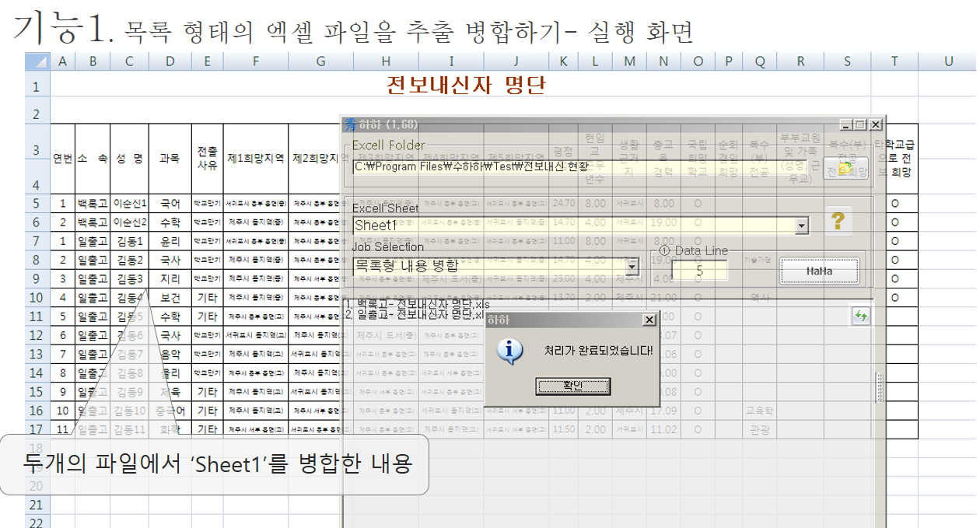The height and width of the screenshot is (528, 980).
Task: Select file 백록고- 전보내신자 명단.xls in list
Action: click(x=418, y=303)
